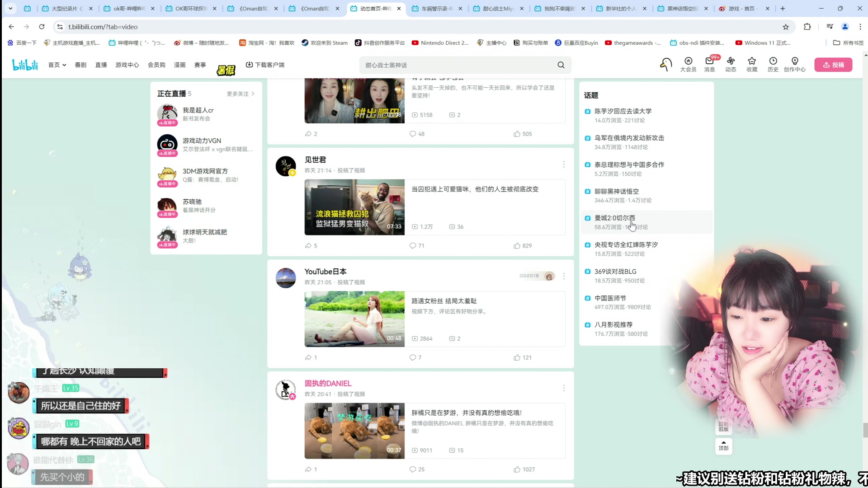Screen dimensions: 868x488
Task: Select the 动态 feed icon
Action: coord(731,65)
